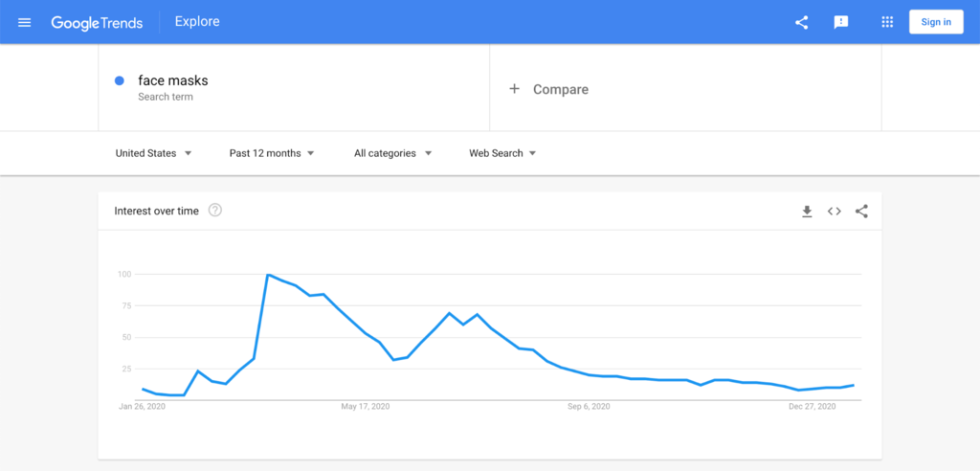Open the Web Search type dropdown
The width and height of the screenshot is (980, 471).
coord(503,153)
